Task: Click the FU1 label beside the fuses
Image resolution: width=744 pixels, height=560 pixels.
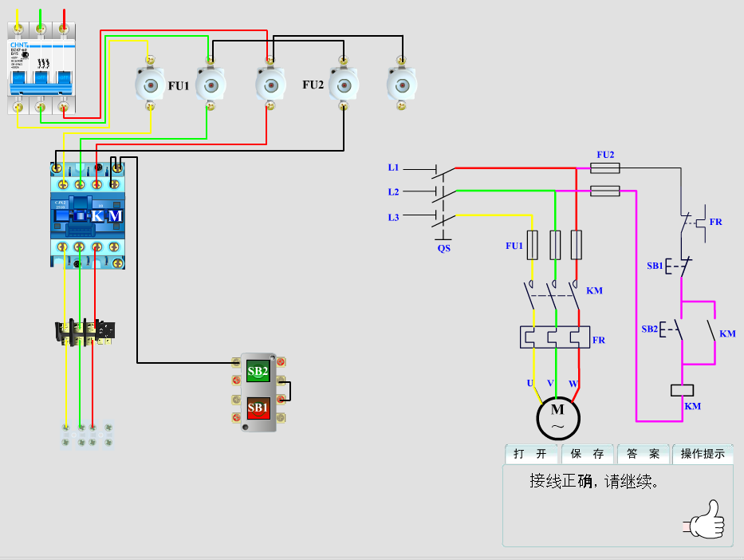Action: click(x=179, y=86)
